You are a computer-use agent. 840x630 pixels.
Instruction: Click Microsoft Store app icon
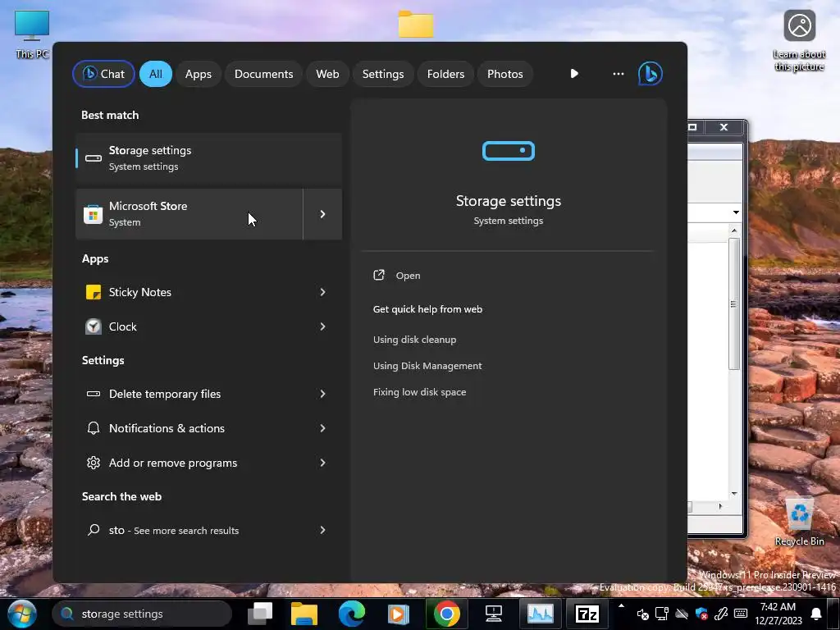click(94, 214)
